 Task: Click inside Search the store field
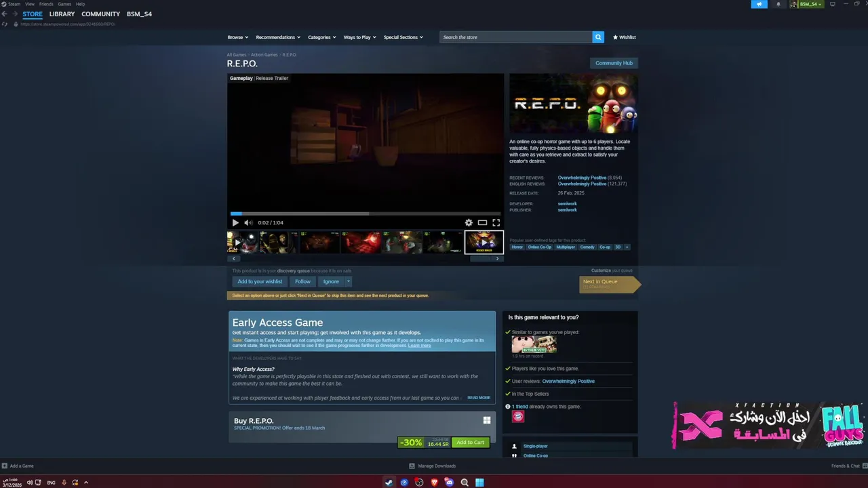[515, 37]
